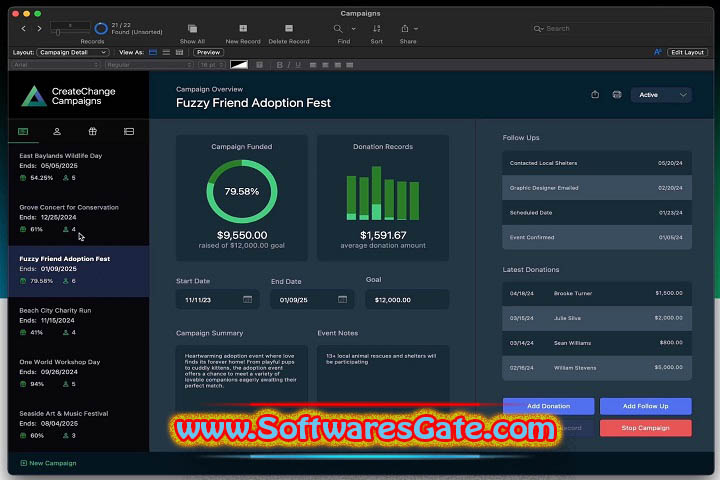Switch to list view icon
The height and width of the screenshot is (480, 720).
166,52
